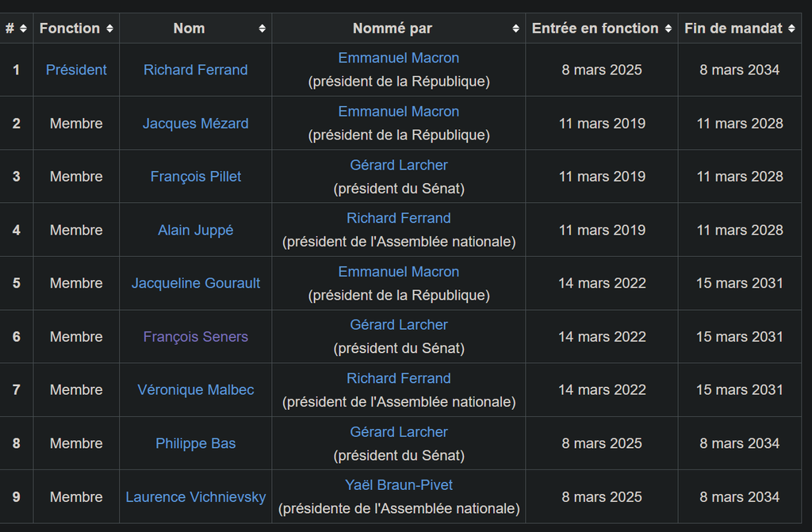This screenshot has height=532, width=812.
Task: Click the Yaël Braun-Pivet link
Action: point(399,485)
